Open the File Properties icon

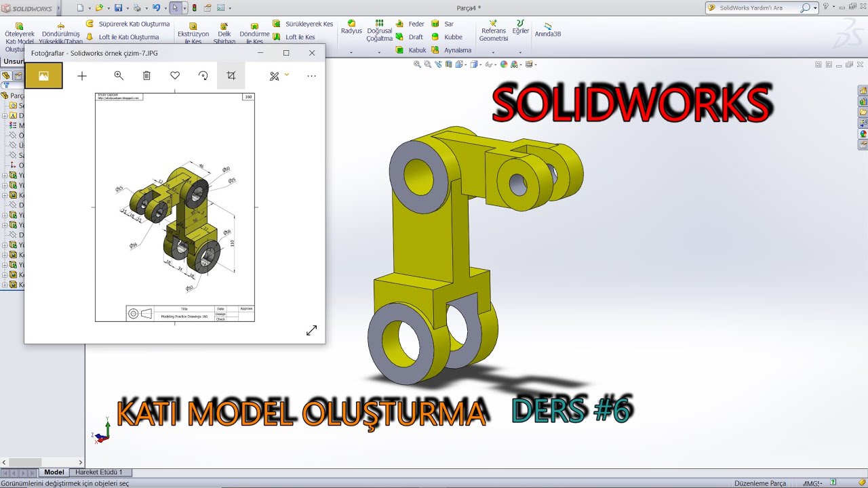coord(208,8)
